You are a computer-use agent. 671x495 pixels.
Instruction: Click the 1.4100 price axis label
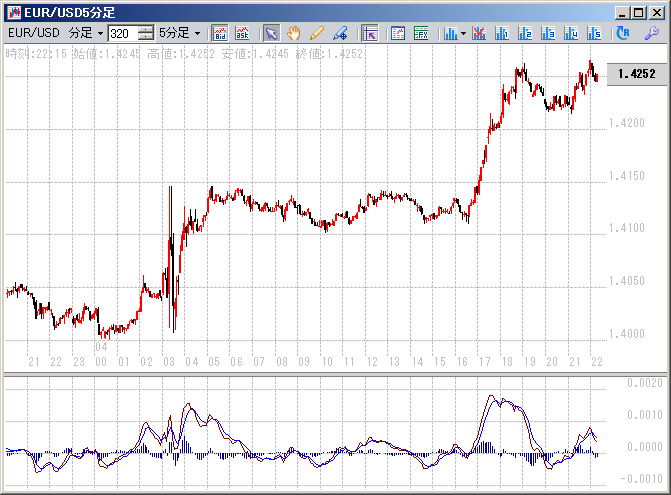626,228
